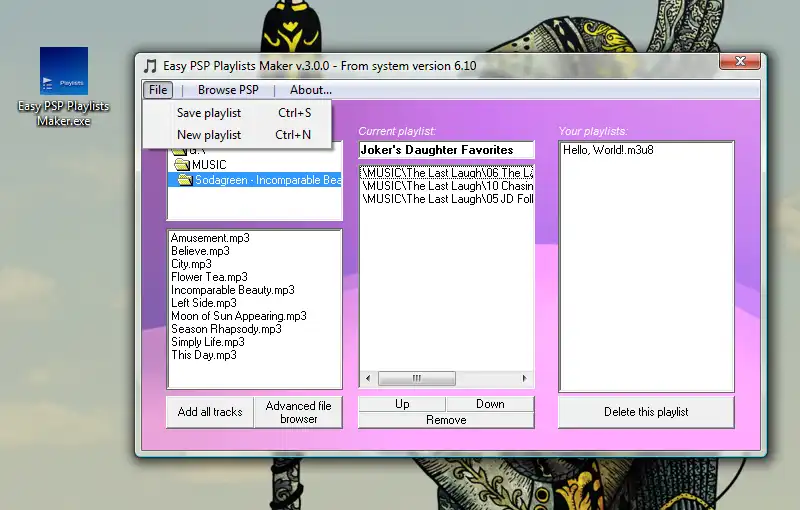Move selected track Up
This screenshot has width=800, height=510.
coord(402,404)
